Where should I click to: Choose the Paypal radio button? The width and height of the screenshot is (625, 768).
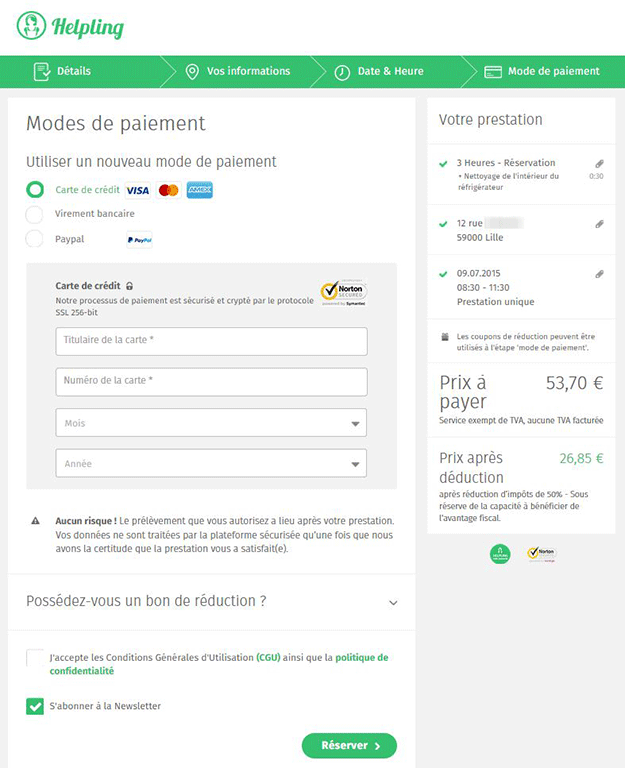[x=35, y=239]
